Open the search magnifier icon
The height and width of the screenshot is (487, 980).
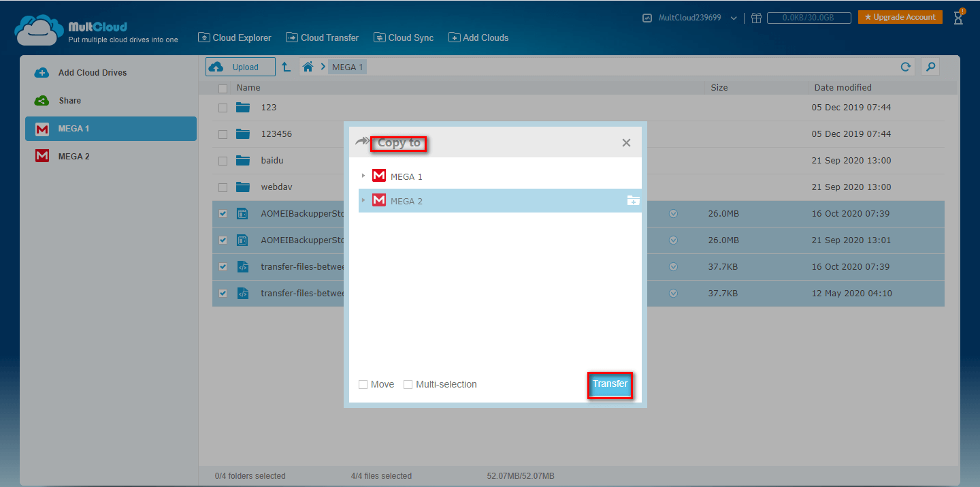[930, 67]
